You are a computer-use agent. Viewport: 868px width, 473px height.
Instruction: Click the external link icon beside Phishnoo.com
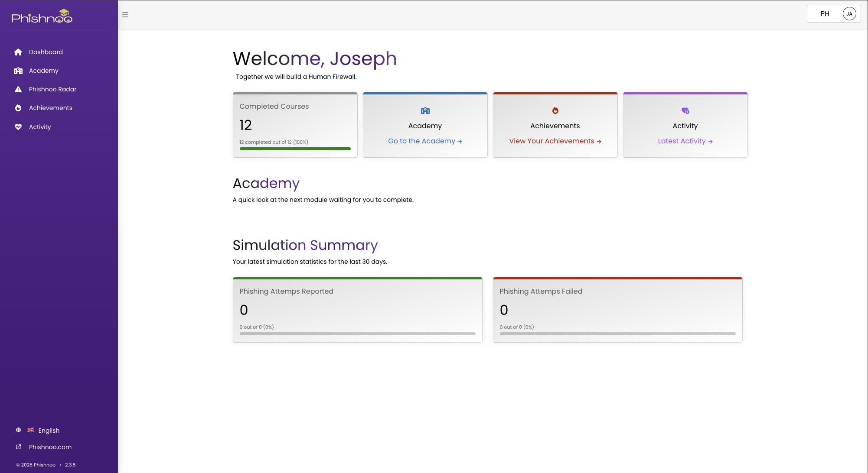tap(18, 447)
